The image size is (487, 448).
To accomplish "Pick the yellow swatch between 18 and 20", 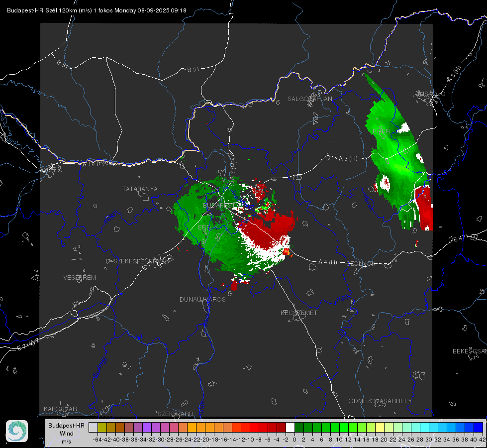I will click(380, 427).
